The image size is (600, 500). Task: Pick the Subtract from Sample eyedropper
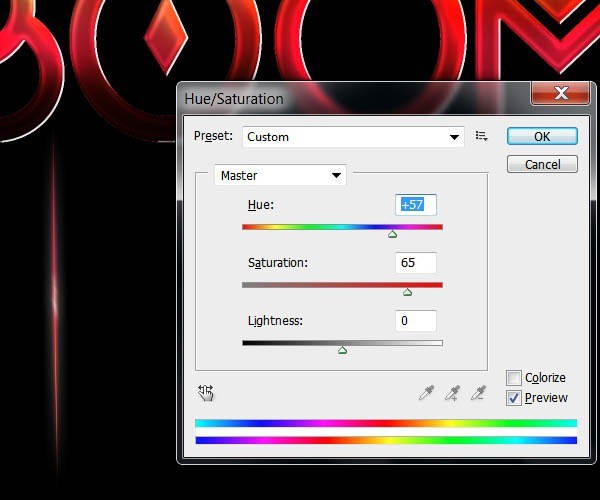[x=477, y=393]
